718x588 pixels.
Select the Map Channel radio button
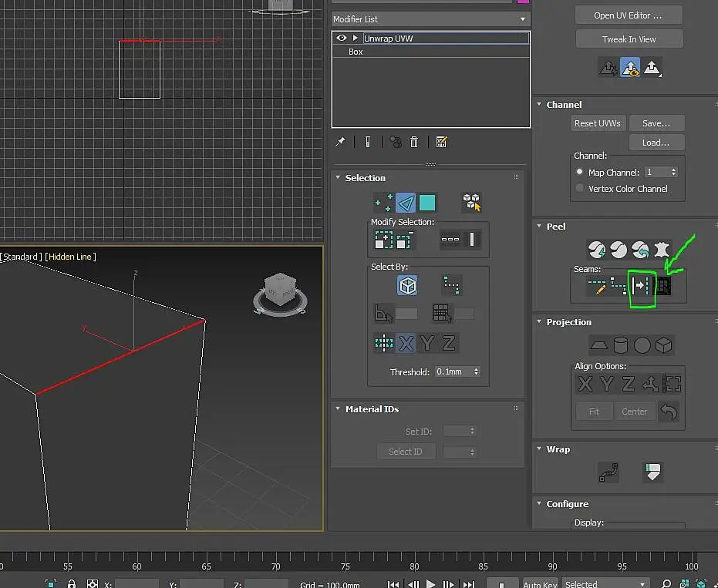tap(580, 172)
